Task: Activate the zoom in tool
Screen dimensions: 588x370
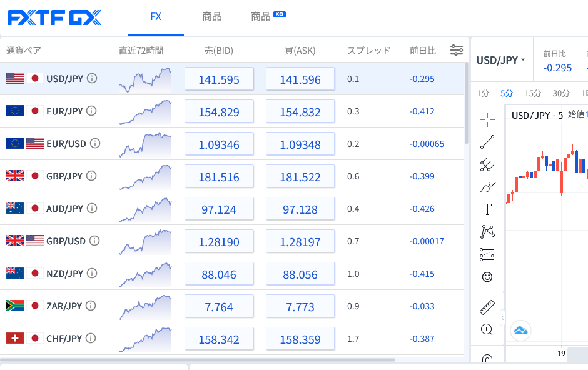Action: [x=487, y=329]
